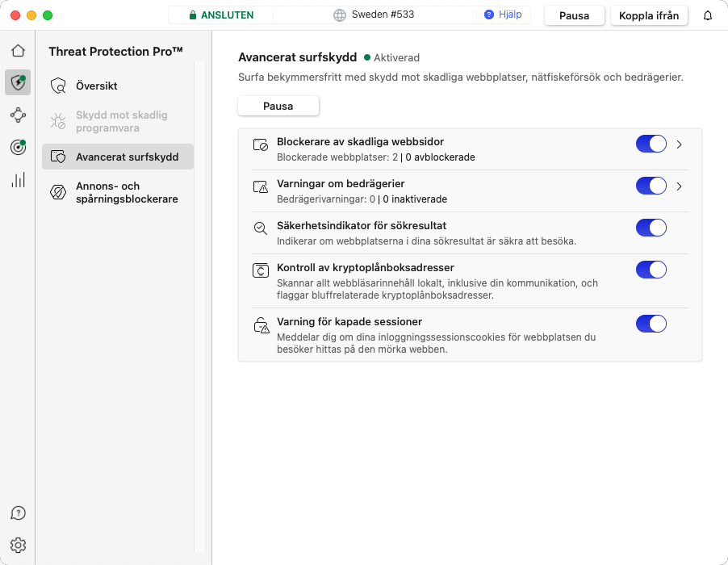
Task: Open the Threat Protection shield icon
Action: coord(18,82)
